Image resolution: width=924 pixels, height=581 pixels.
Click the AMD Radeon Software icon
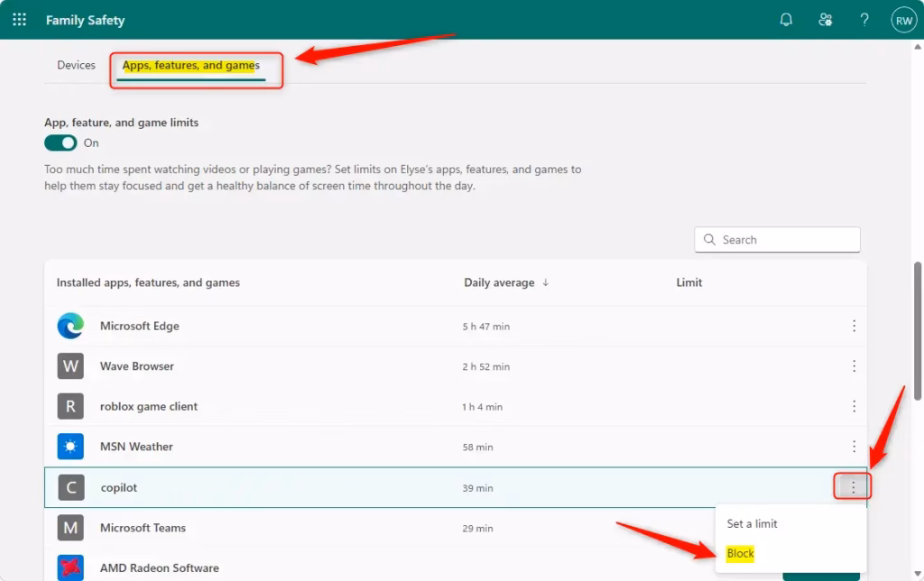click(70, 567)
